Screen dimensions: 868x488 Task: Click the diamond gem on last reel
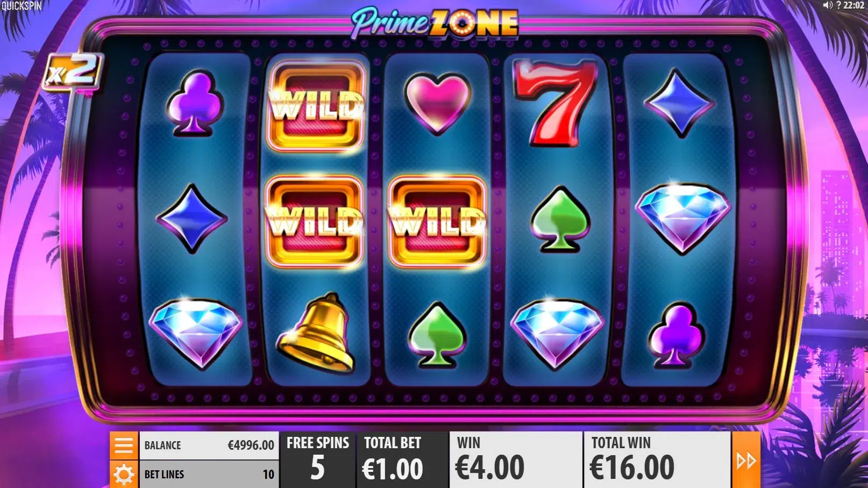click(682, 217)
